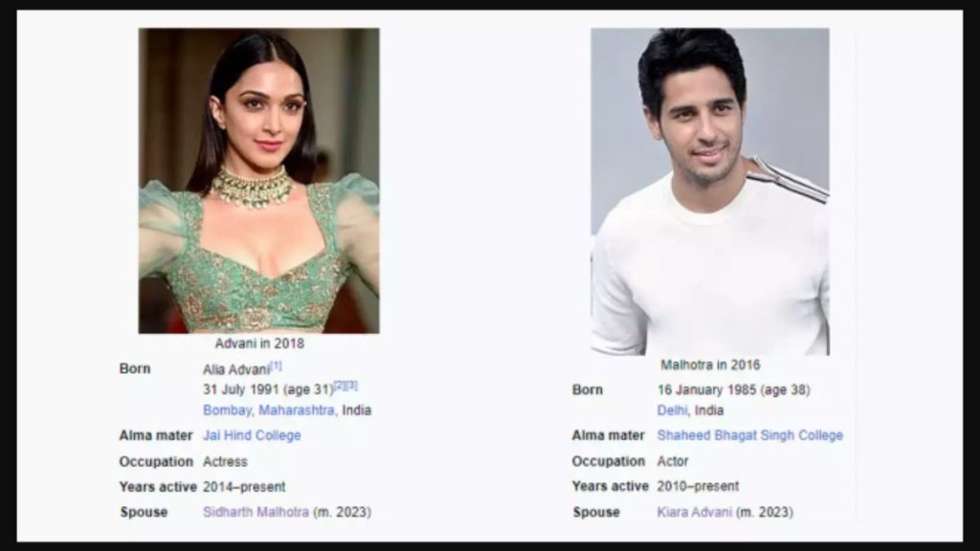Open the Advani in 2018 photo
The height and width of the screenshot is (551, 980).
point(258,181)
